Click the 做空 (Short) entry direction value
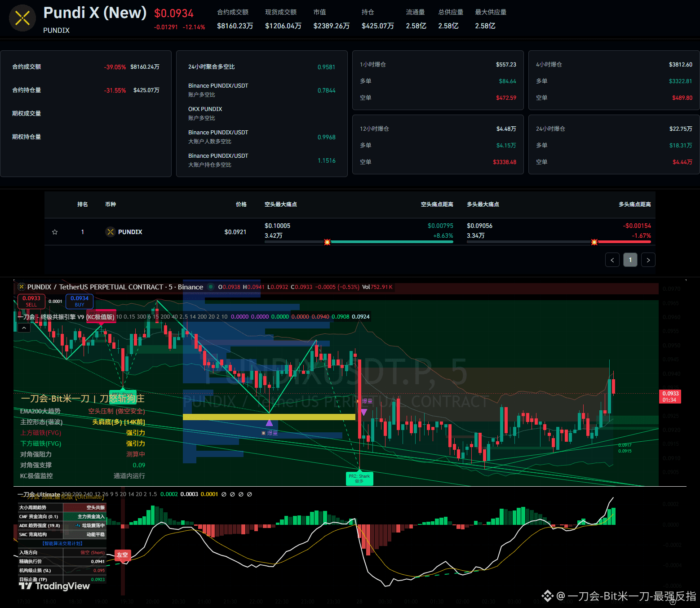The height and width of the screenshot is (608, 700). [x=93, y=553]
